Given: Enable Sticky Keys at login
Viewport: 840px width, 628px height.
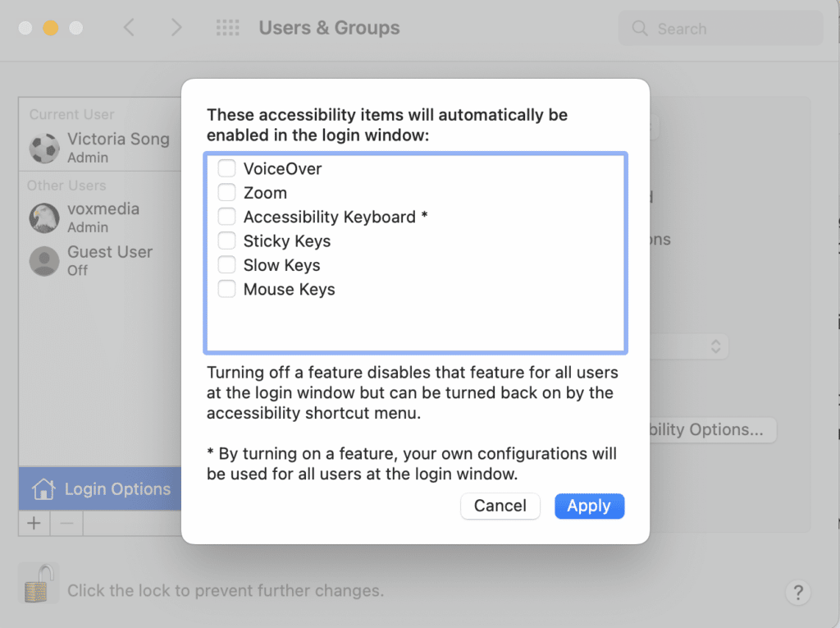Looking at the screenshot, I should coord(226,241).
